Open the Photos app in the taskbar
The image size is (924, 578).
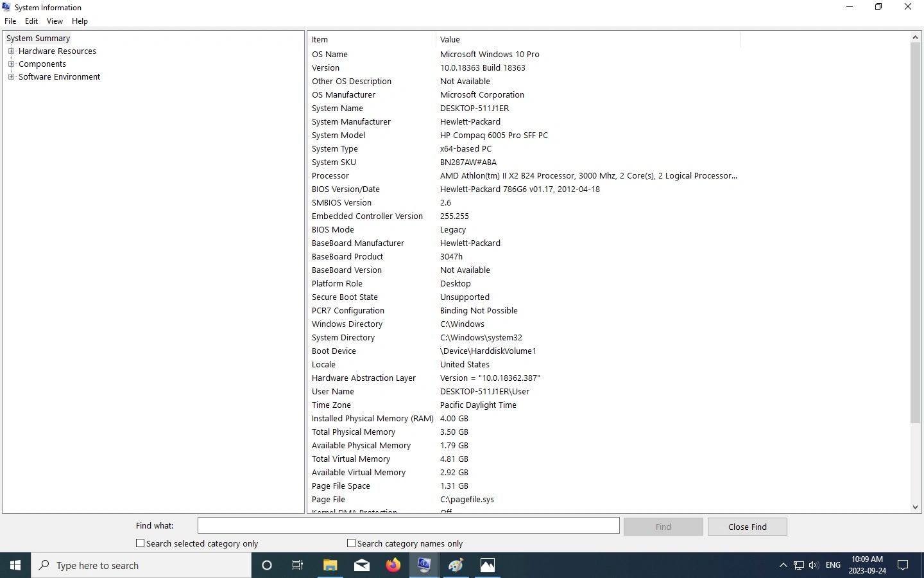488,565
